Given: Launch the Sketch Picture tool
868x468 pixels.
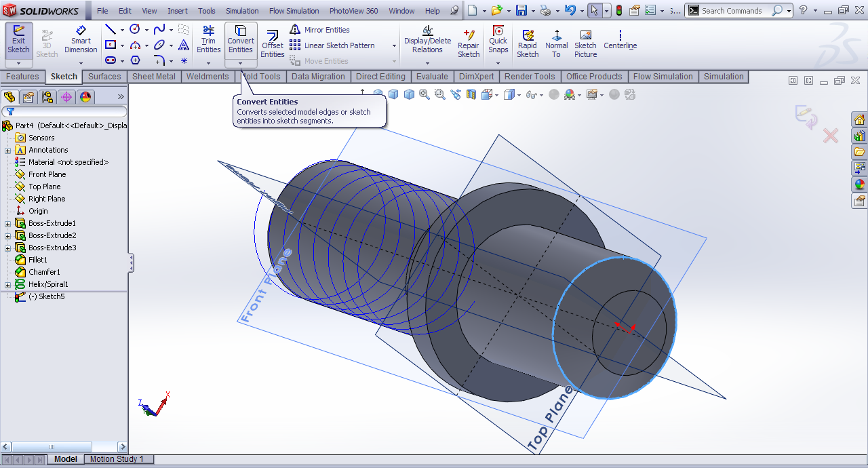Looking at the screenshot, I should 585,43.
